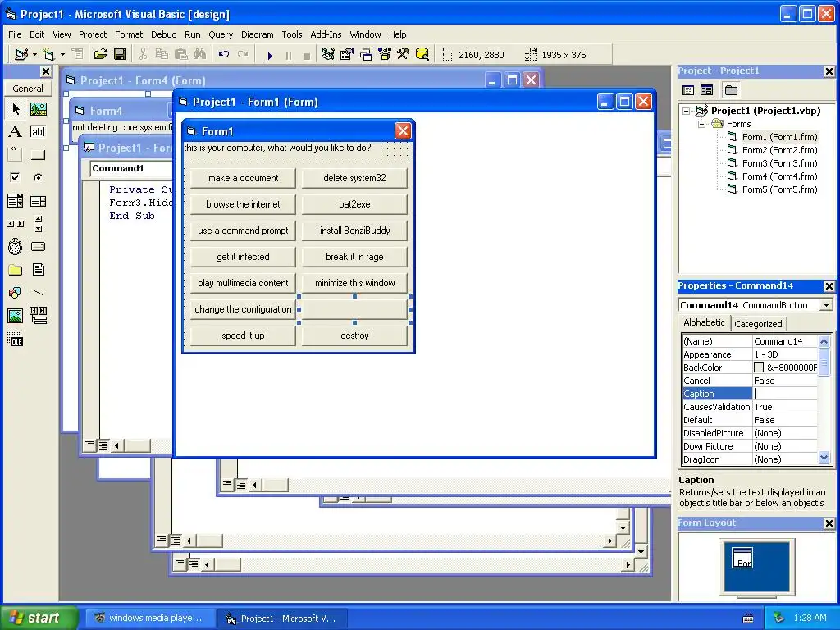Show the Toolbox via hammer-wrench icon

click(404, 55)
